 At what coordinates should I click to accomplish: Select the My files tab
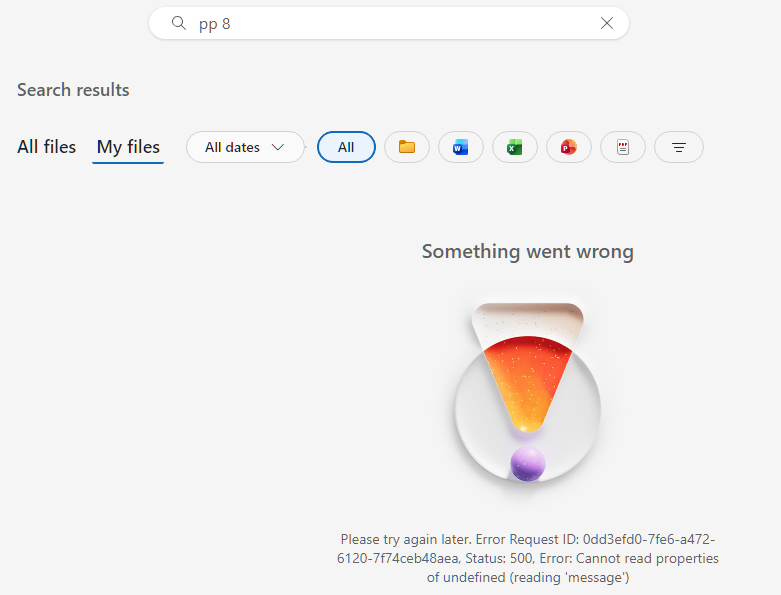(x=128, y=147)
